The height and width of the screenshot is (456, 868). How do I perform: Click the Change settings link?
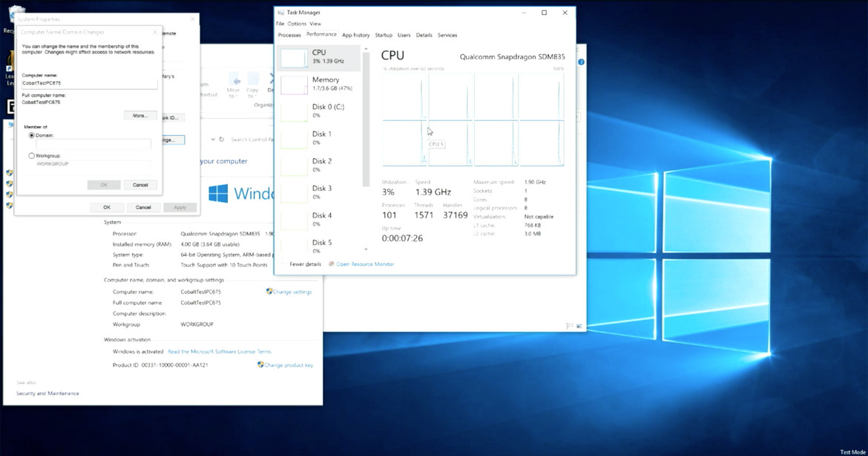tap(292, 292)
